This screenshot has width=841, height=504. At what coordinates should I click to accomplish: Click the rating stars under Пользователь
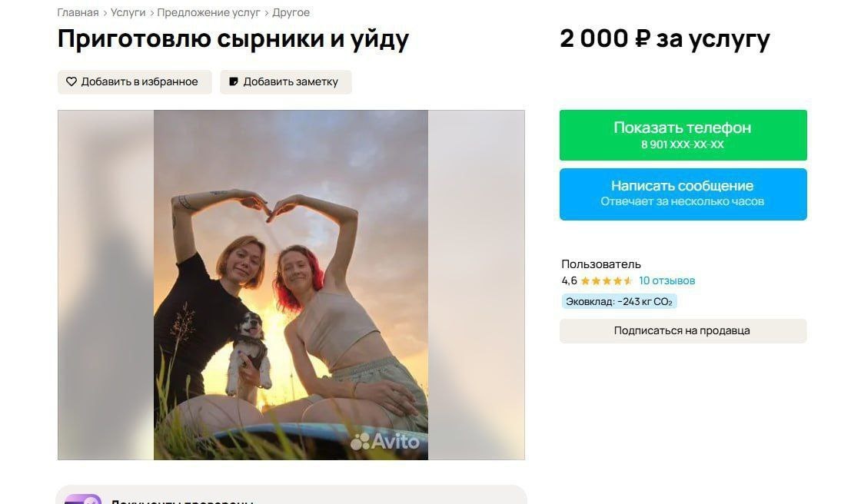607,281
